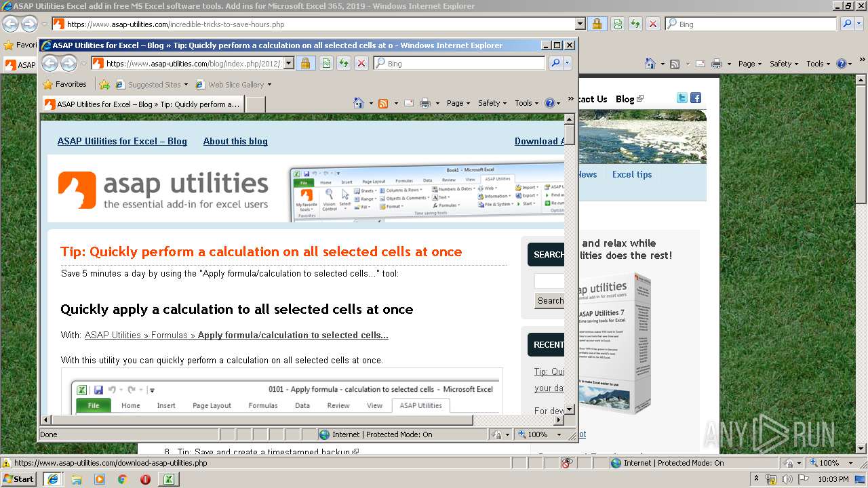Click Windows Start button
This screenshot has width=868, height=488.
[18, 479]
